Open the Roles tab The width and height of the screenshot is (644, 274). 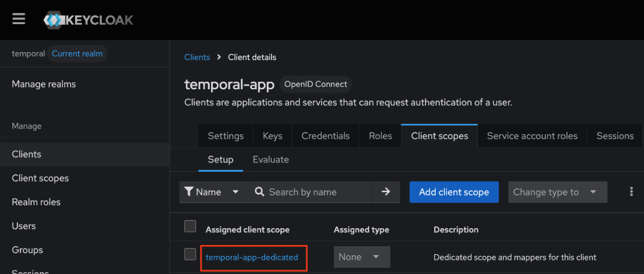(x=380, y=136)
